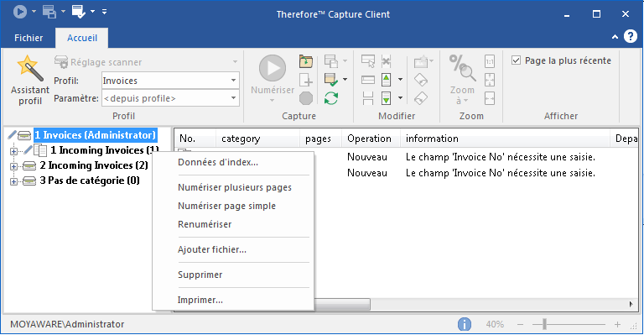
Task: Click the help question mark icon
Action: pos(631,37)
